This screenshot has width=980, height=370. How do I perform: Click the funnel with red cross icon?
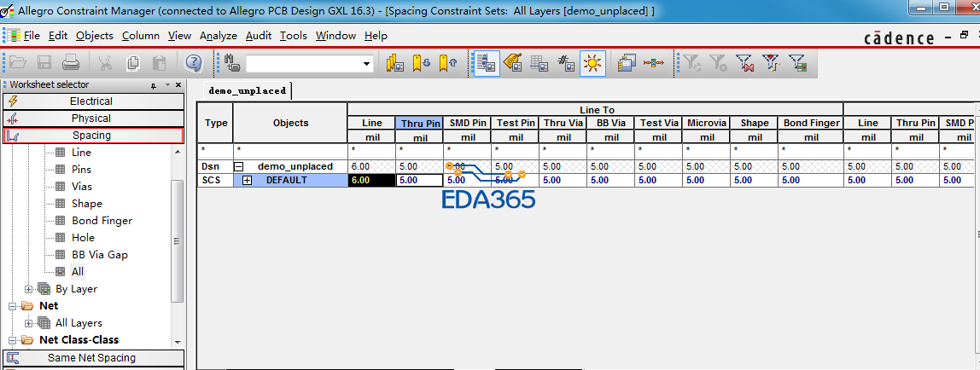coord(744,62)
